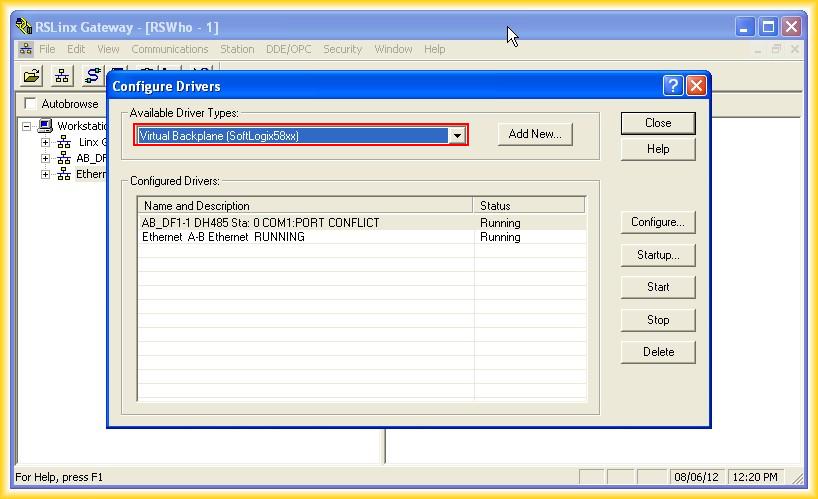Screen dimensions: 818x499
Task: Click the Workstation computer icon in tree
Action: click(x=45, y=126)
